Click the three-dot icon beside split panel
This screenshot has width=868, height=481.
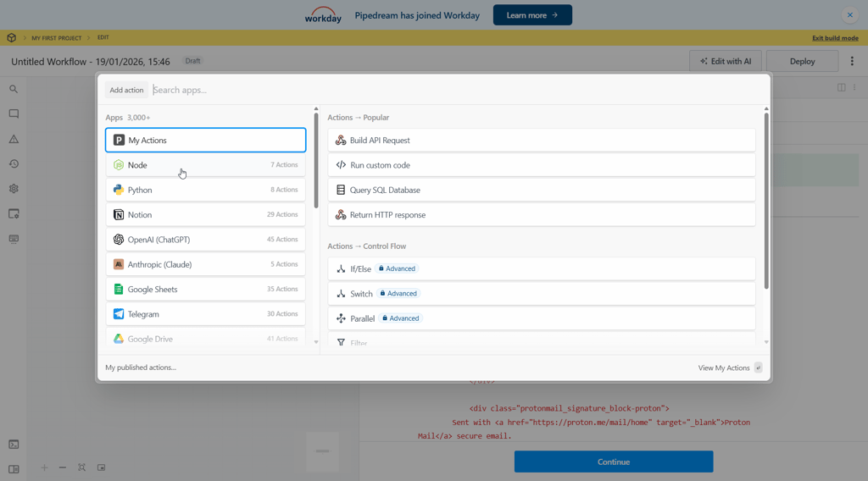coord(854,87)
